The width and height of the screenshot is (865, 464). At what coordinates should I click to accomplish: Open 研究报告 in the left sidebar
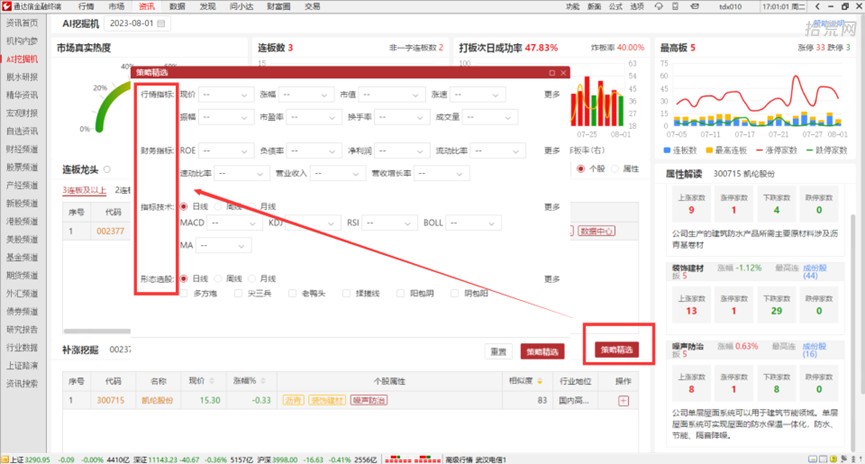coord(22,329)
